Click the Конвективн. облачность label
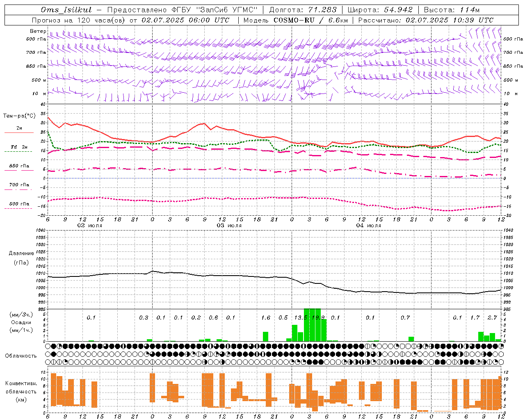Screen dimensions: 525x420 click(x=21, y=388)
